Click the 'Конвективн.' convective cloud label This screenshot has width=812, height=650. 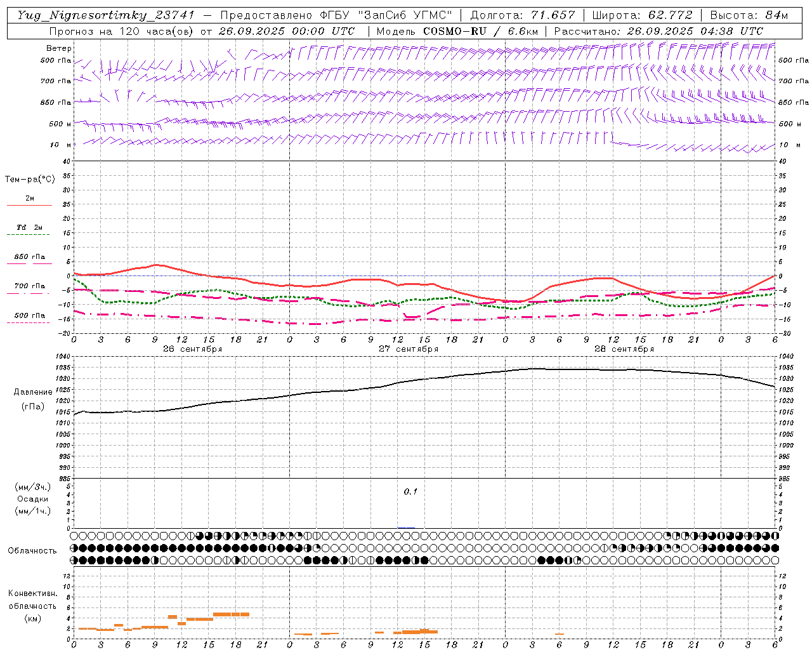tap(32, 594)
